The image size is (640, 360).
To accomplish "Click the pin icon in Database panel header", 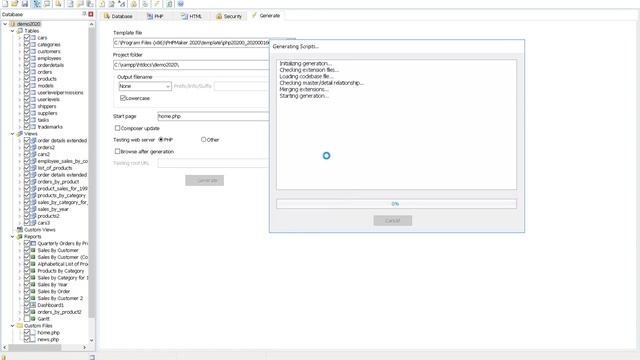I will [84, 14].
